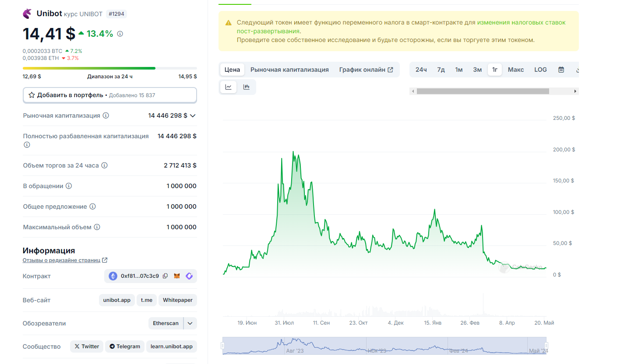Set chart timeframe to 3м

coord(477,70)
